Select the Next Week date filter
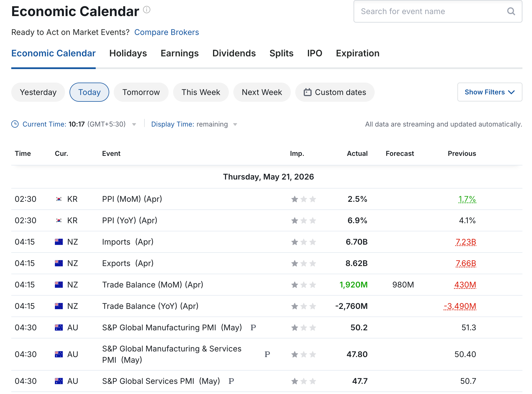This screenshot has width=532, height=394. pos(262,92)
